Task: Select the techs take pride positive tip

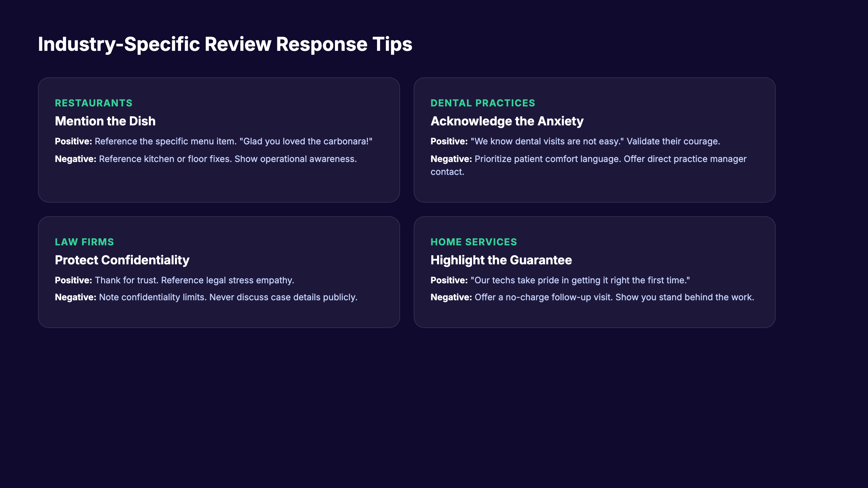Action: (559, 280)
